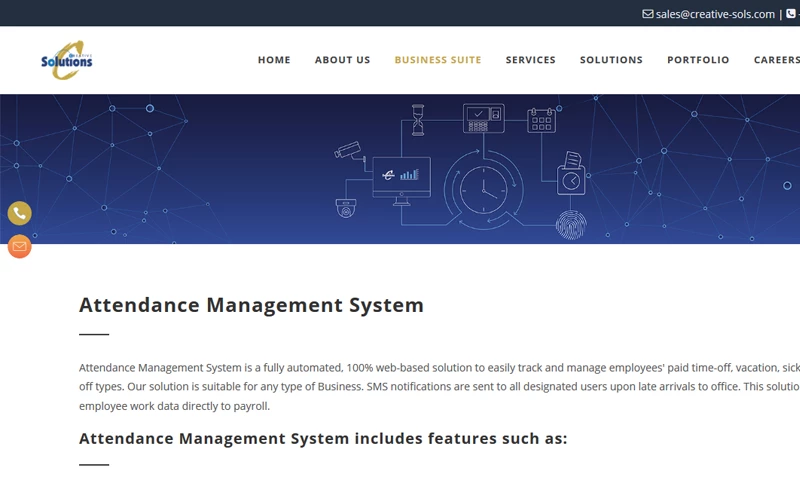Image resolution: width=800 pixels, height=480 pixels.
Task: Expand the Business Suite menu
Action: coord(437,60)
